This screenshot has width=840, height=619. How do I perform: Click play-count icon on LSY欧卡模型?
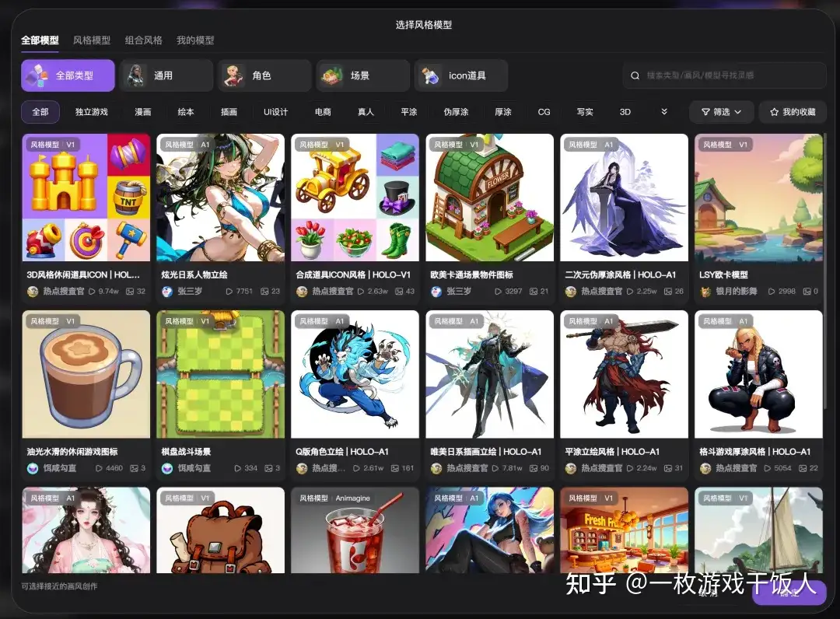click(x=772, y=292)
